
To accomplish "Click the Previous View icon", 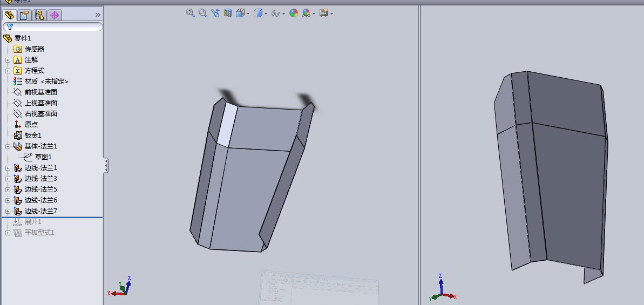I will pos(215,13).
